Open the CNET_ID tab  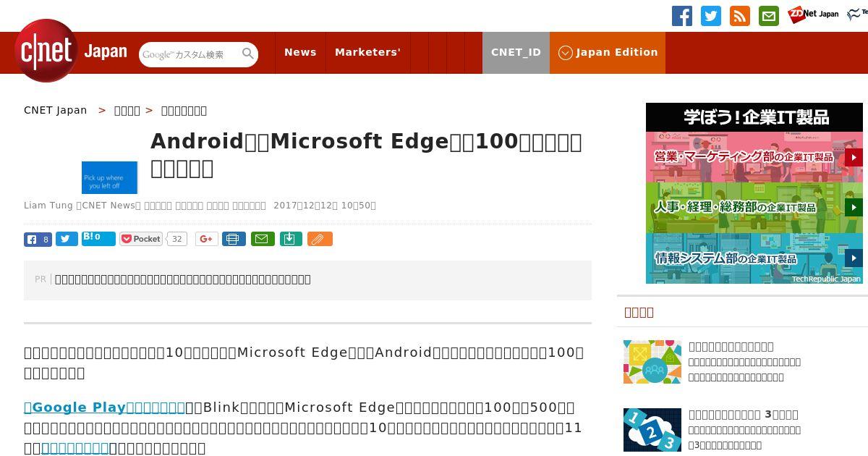coord(516,52)
